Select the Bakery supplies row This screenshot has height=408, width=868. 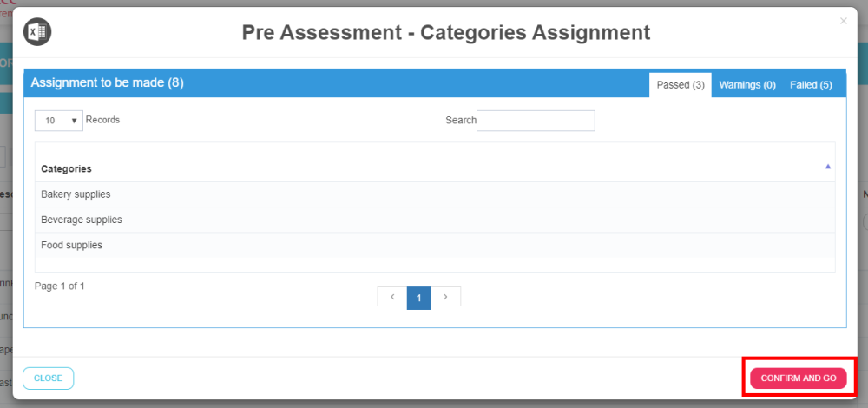(76, 194)
